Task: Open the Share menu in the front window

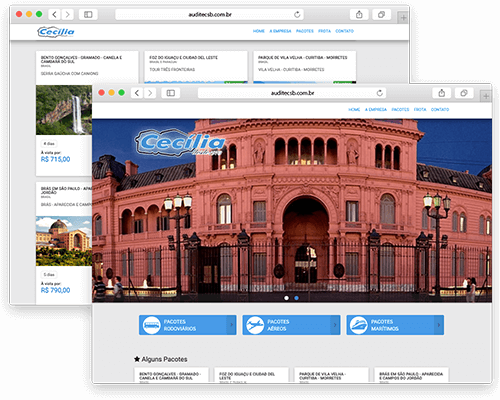Action: tap(441, 93)
